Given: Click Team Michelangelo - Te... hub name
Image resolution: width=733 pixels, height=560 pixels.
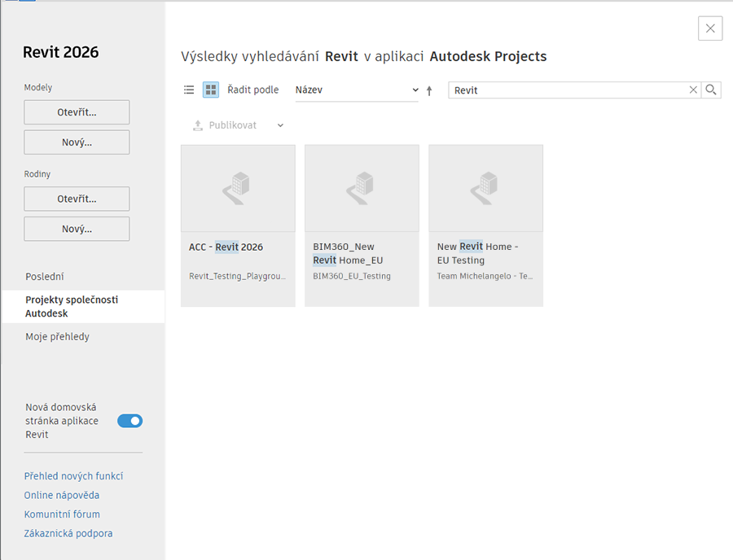Looking at the screenshot, I should [485, 276].
